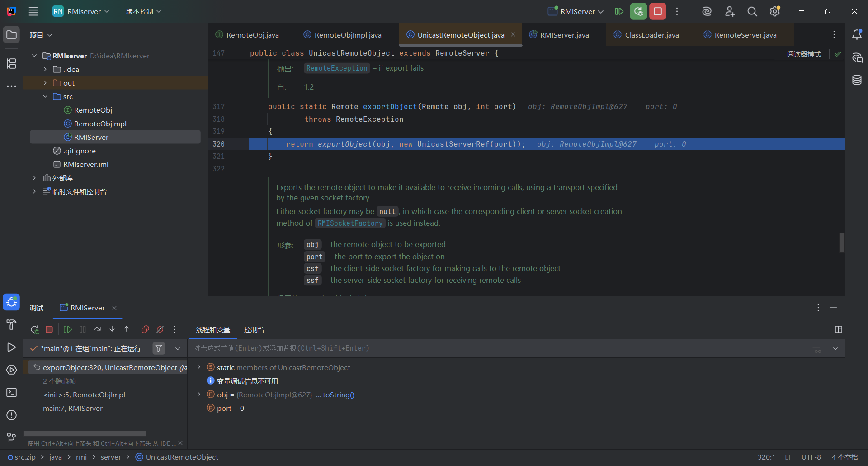868x466 pixels.
Task: Click the toString() link for obj
Action: pyautogui.click(x=338, y=395)
